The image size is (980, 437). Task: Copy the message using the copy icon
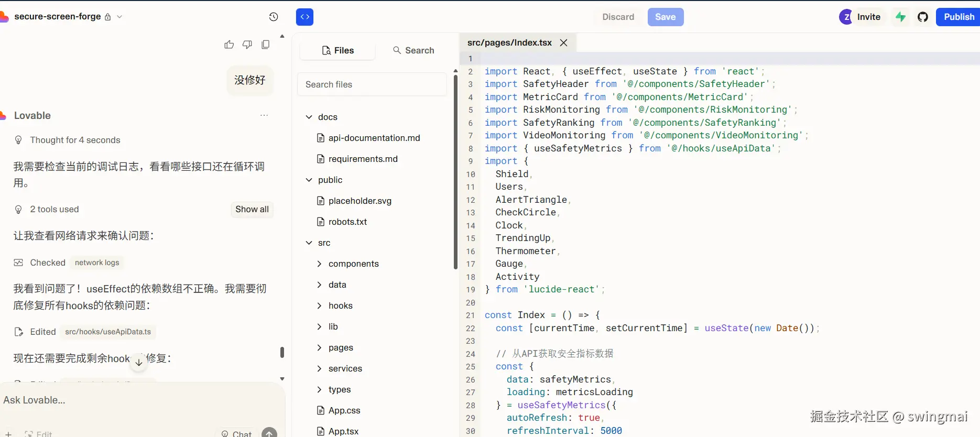[x=266, y=45]
